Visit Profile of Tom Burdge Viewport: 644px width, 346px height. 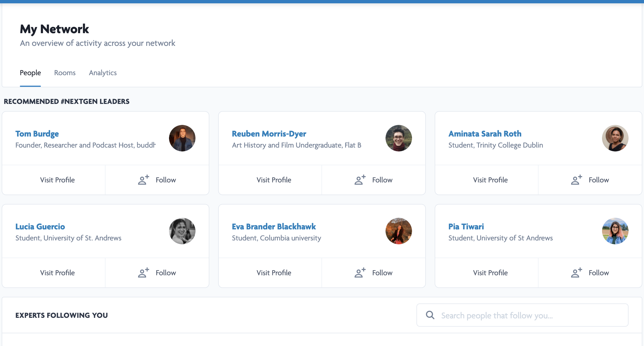pos(57,180)
